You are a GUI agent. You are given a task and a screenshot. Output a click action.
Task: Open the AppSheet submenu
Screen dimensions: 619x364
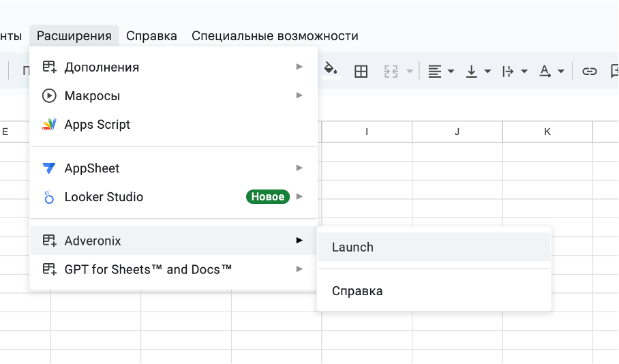pyautogui.click(x=174, y=168)
